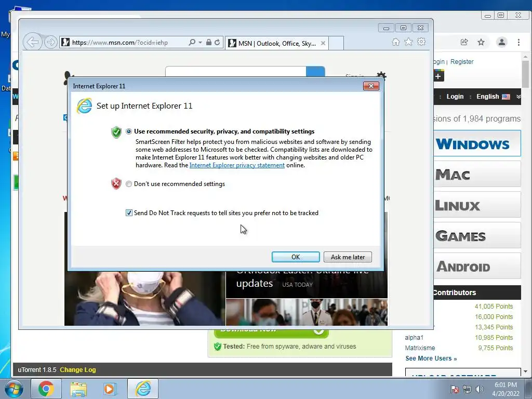Open the Windows category button

click(x=477, y=143)
